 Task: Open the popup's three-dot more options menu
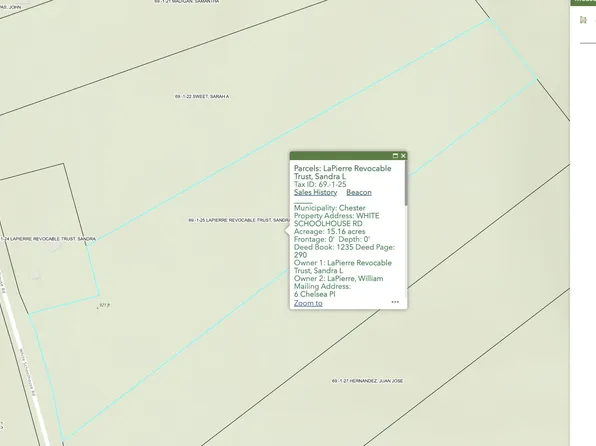395,302
